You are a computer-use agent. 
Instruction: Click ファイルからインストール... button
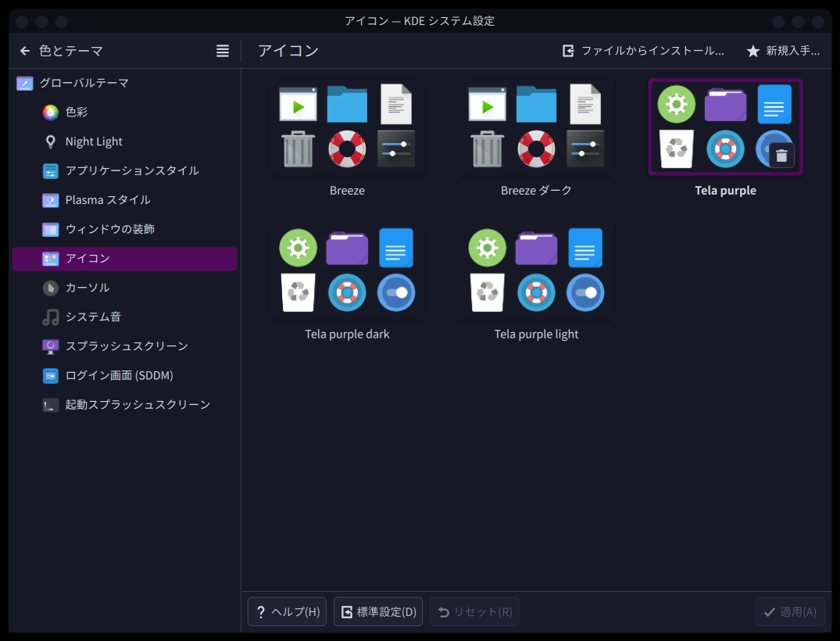click(643, 51)
